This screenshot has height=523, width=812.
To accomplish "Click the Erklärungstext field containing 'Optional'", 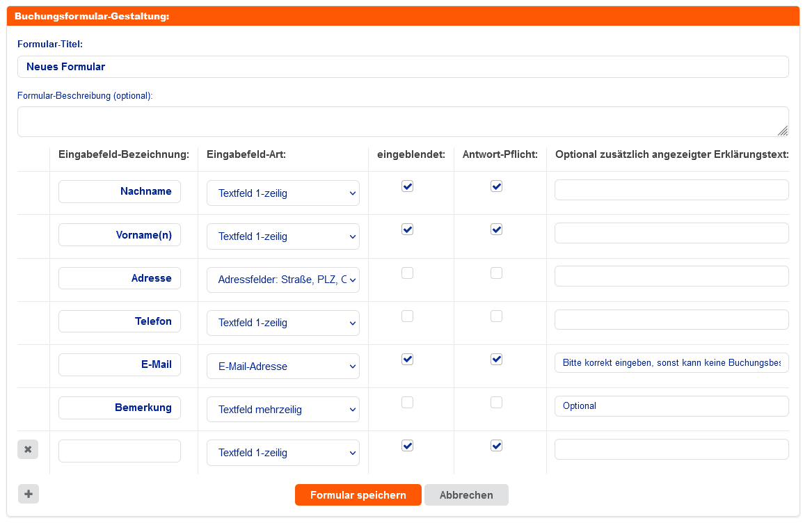I will pos(671,406).
